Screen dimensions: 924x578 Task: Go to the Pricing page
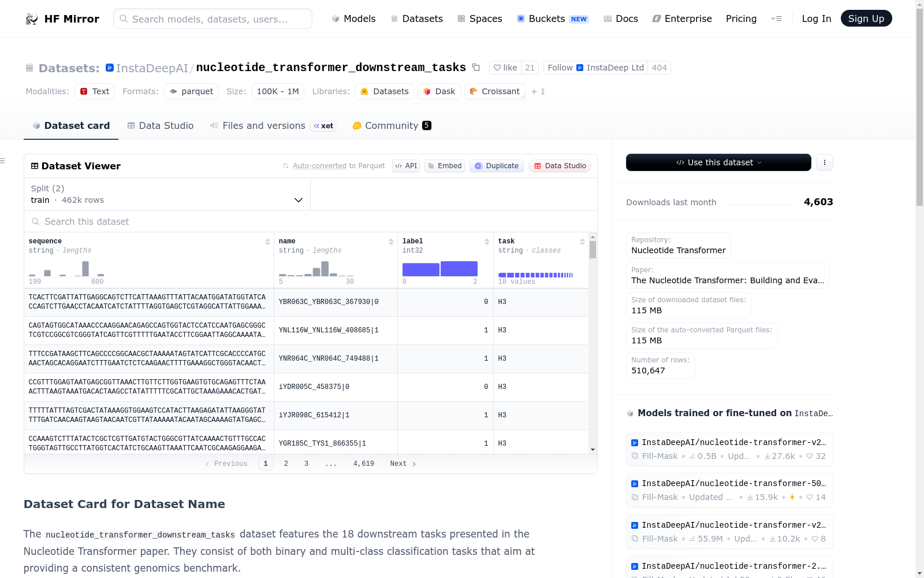[741, 18]
